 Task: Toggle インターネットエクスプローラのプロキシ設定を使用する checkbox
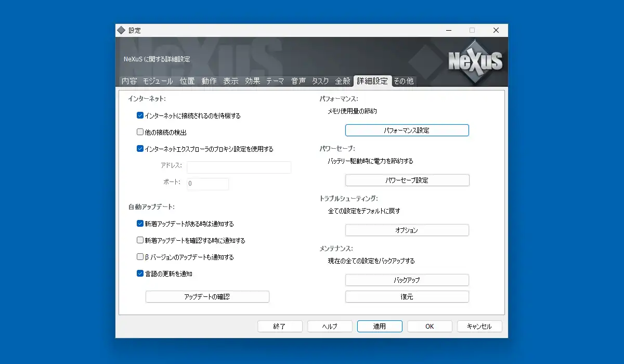tap(140, 149)
